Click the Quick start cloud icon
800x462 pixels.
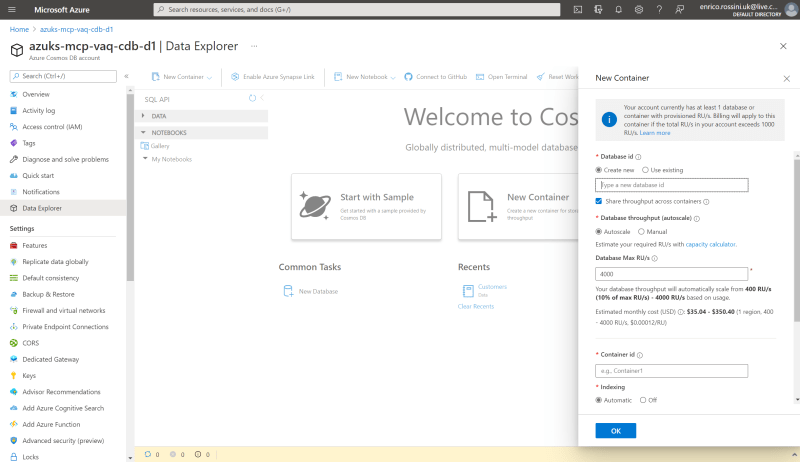14,176
